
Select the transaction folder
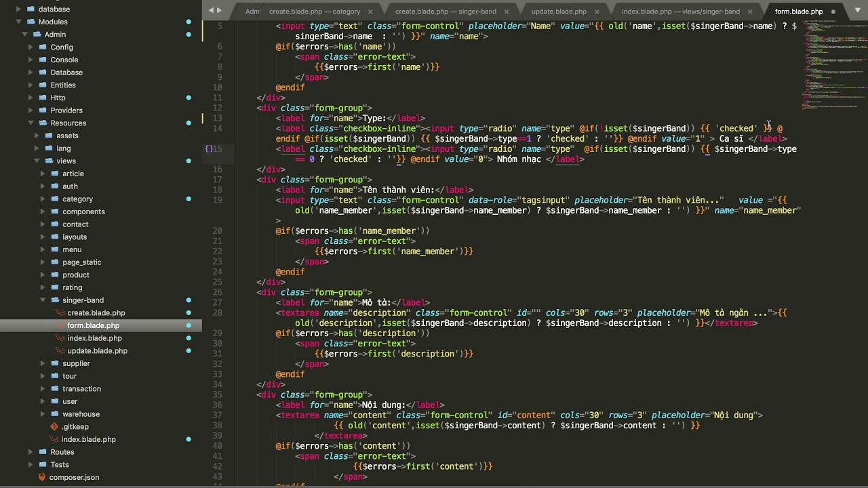coord(81,389)
